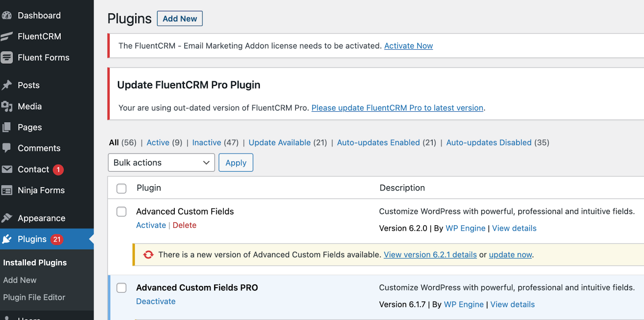View details for Advanced Custom Fields 6.2.0
644x320 pixels.
[514, 229]
